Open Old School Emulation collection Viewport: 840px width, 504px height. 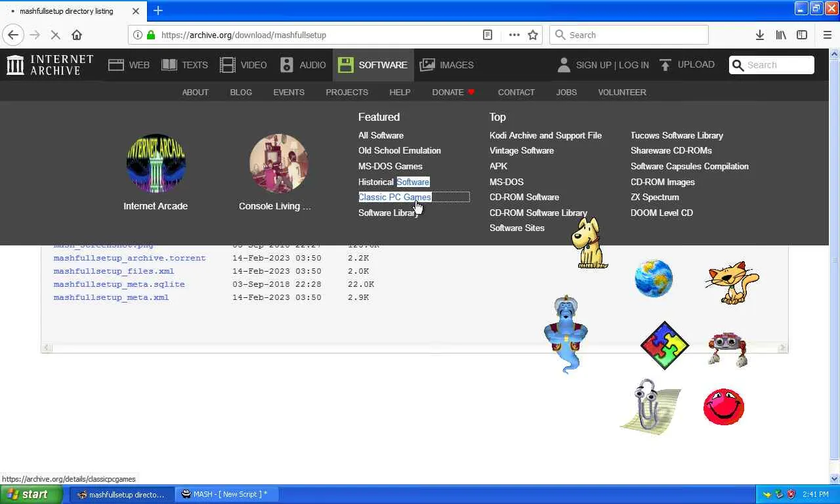pos(400,150)
